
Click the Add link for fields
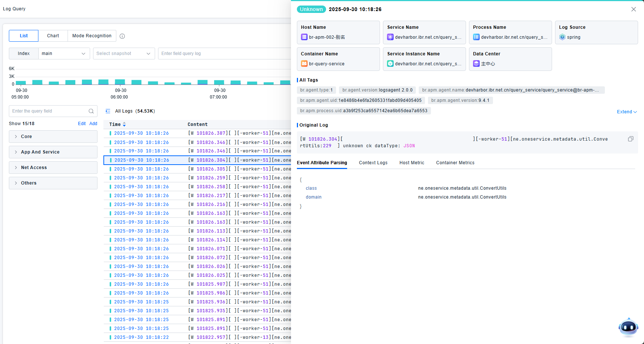pyautogui.click(x=93, y=124)
